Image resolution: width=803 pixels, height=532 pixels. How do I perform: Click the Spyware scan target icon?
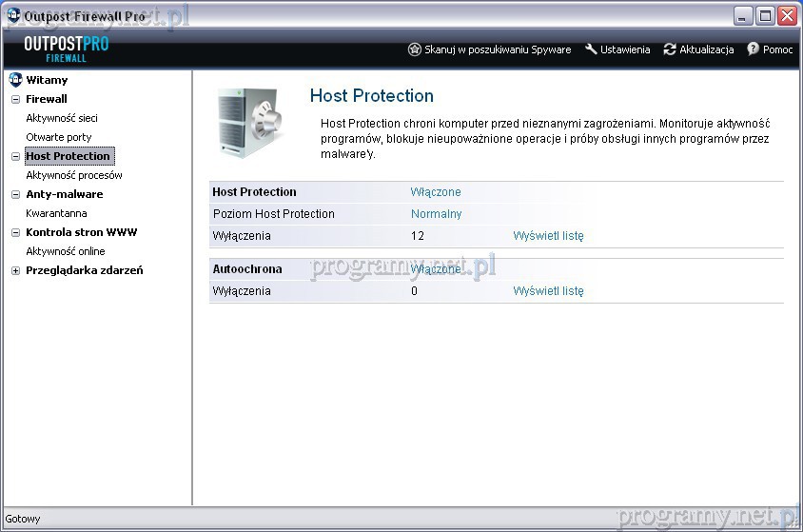(x=414, y=49)
